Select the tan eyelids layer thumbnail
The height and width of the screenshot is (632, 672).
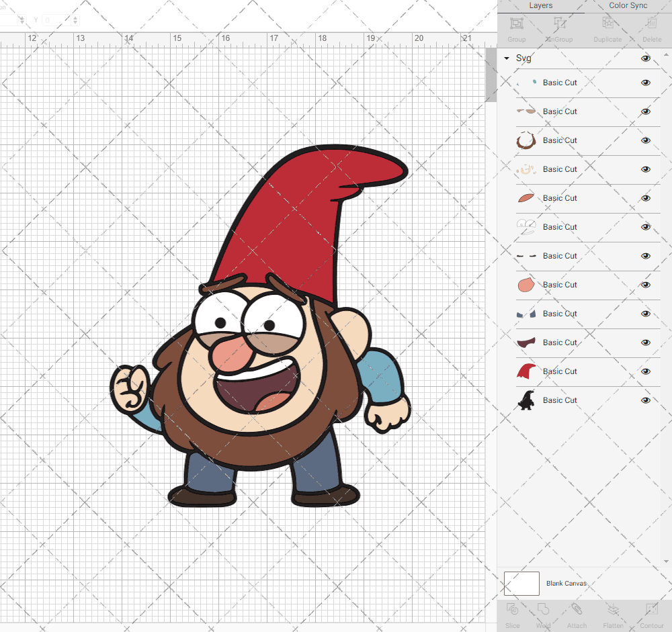[x=526, y=111]
